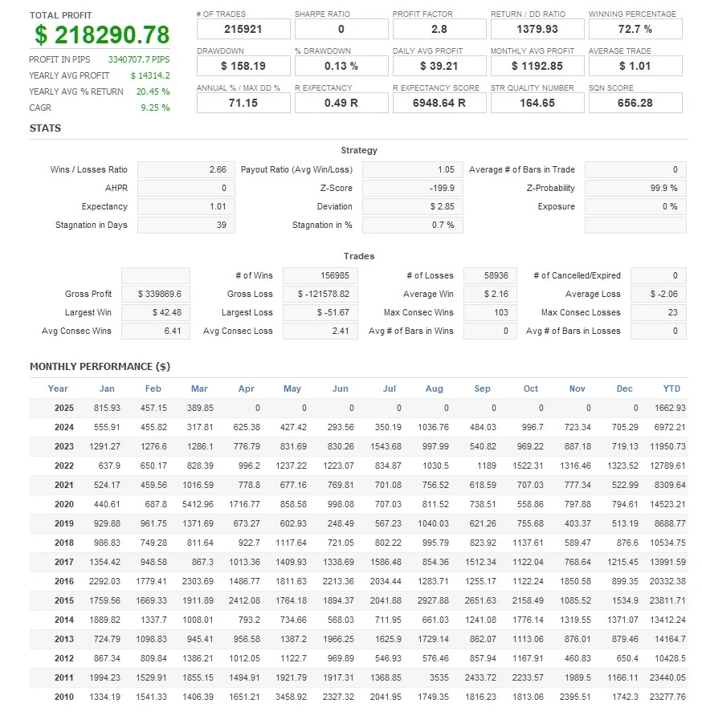The width and height of the screenshot is (702, 728).
Task: Select the # of Trades value box
Action: click(x=243, y=29)
